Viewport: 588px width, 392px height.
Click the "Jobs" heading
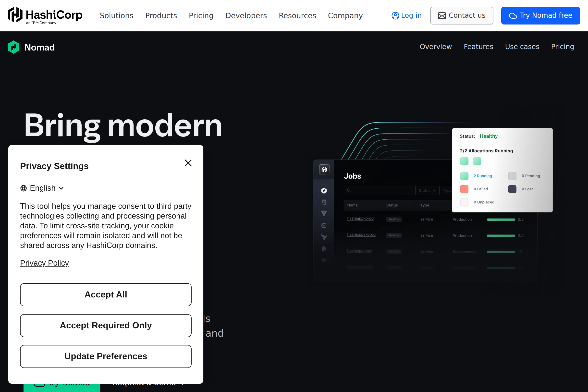pyautogui.click(x=353, y=176)
